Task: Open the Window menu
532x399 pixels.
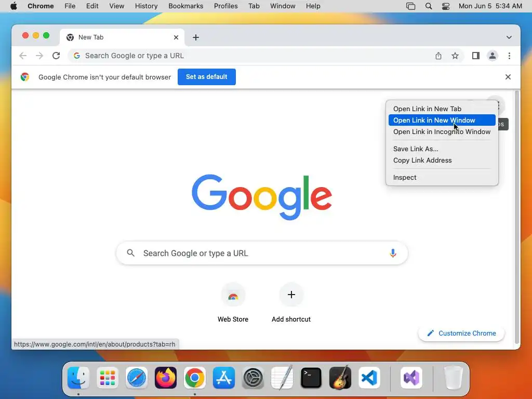Action: [x=283, y=6]
